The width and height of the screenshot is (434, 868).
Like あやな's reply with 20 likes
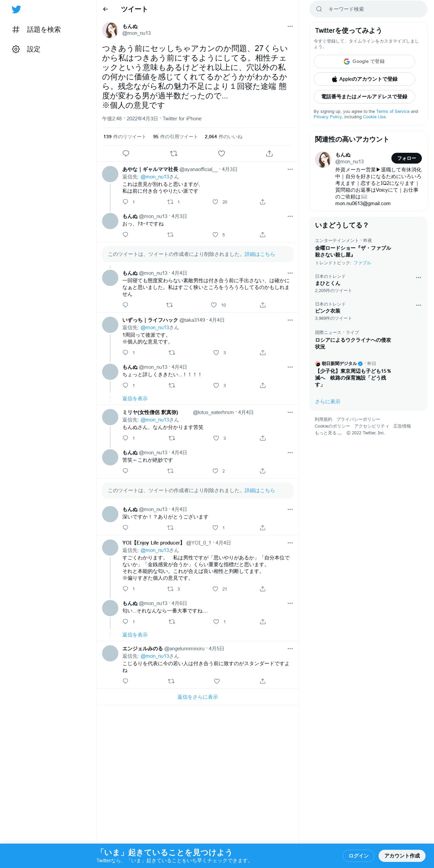pos(215,202)
